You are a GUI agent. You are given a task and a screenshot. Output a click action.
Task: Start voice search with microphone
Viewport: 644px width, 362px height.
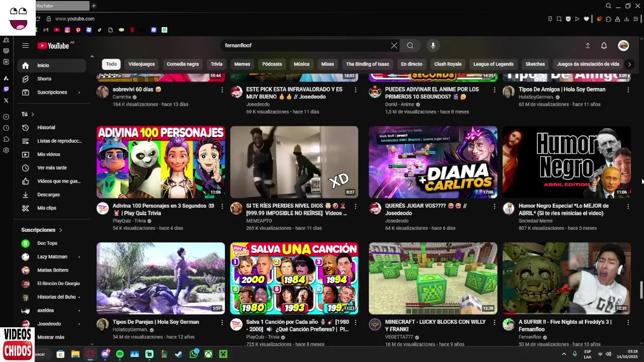point(433,45)
